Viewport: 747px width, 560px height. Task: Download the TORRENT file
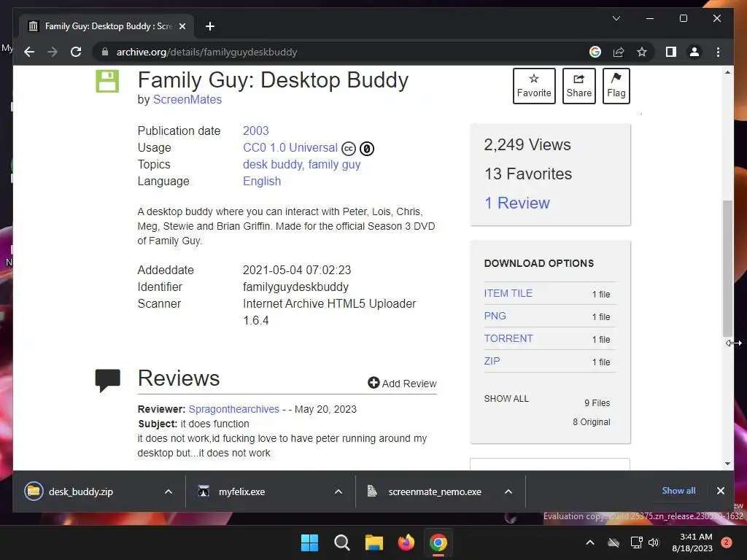[508, 338]
